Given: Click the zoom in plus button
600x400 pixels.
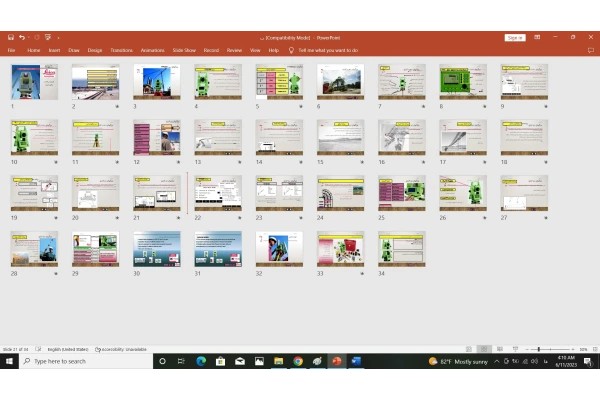Looking at the screenshot, I should pyautogui.click(x=573, y=349).
